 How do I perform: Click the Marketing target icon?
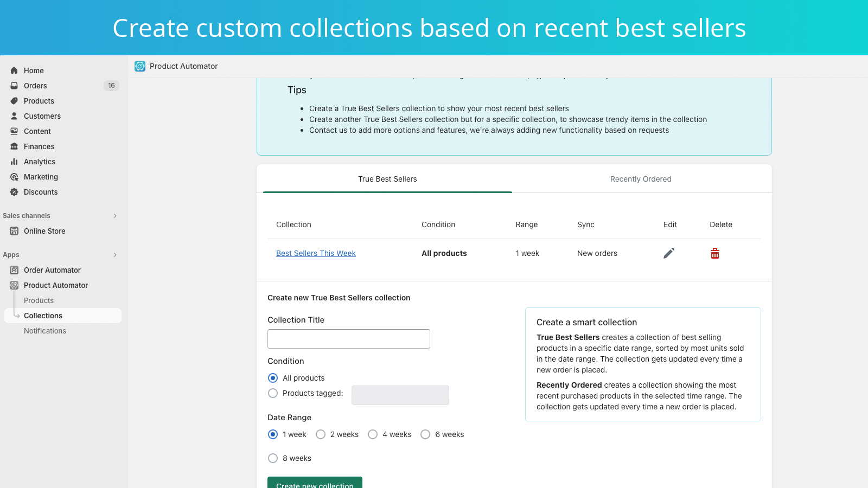pyautogui.click(x=14, y=177)
